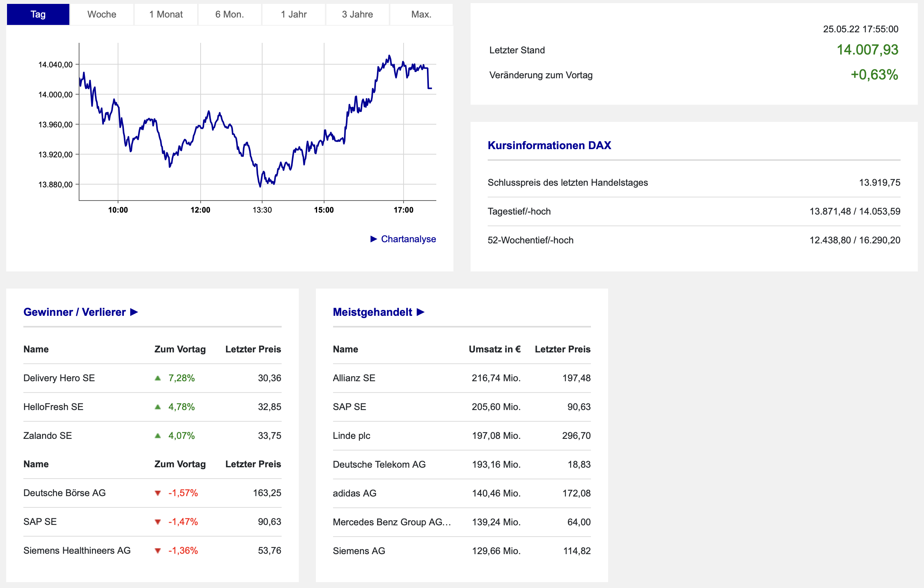The width and height of the screenshot is (924, 588).
Task: Click the arrow icon after Gewinner / Verlierer
Action: [x=134, y=312]
